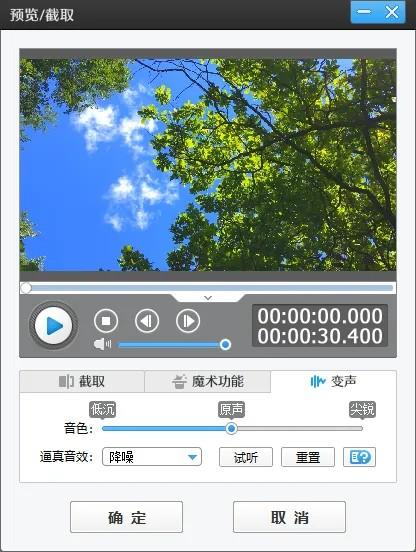This screenshot has height=552, width=416.
Task: Step back one frame
Action: pos(147,321)
